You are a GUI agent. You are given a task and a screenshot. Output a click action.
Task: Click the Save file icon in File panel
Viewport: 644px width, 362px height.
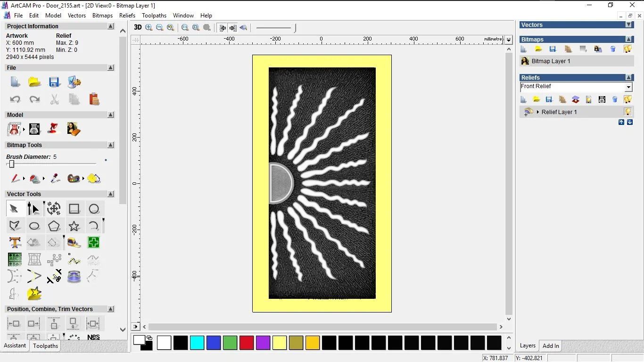click(54, 82)
